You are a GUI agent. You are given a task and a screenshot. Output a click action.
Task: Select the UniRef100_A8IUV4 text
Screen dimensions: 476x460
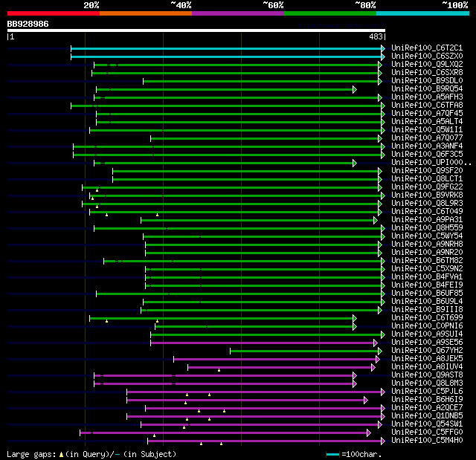point(427,367)
